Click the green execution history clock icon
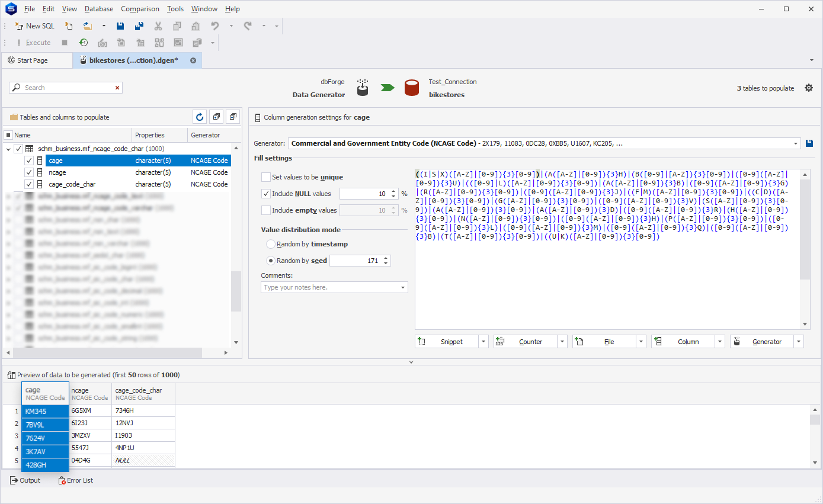 84,43
